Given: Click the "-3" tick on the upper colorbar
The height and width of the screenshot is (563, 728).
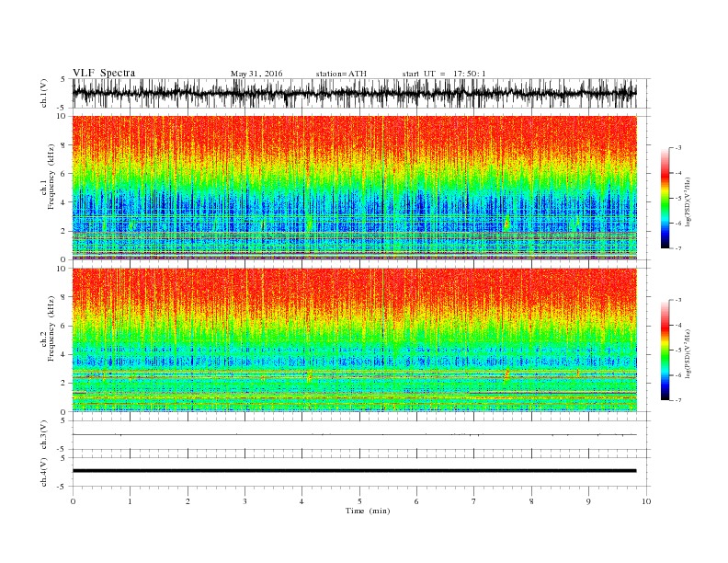Looking at the screenshot, I should 678,148.
